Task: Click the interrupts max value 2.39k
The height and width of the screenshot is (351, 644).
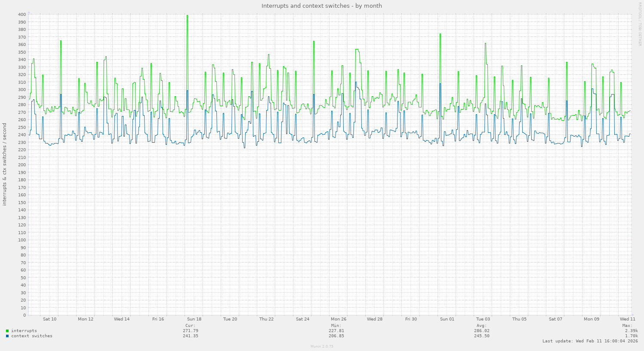Action: (x=631, y=331)
